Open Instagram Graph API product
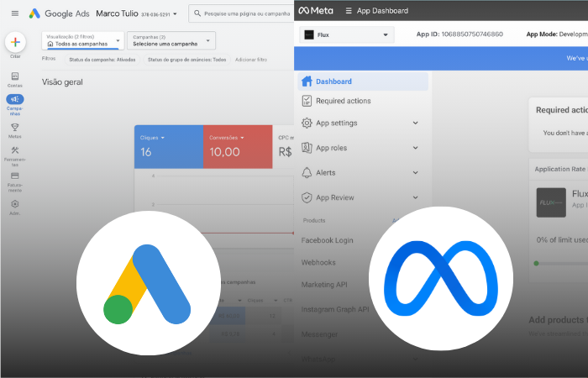The height and width of the screenshot is (378, 588). click(335, 309)
